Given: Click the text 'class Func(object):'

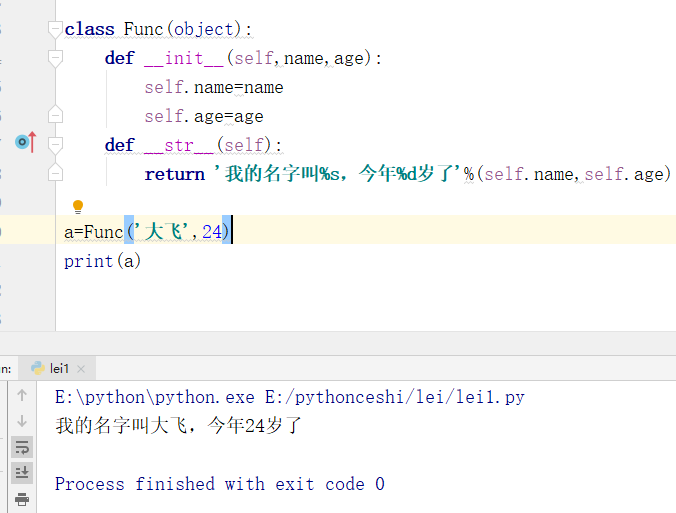Looking at the screenshot, I should click(x=158, y=29).
